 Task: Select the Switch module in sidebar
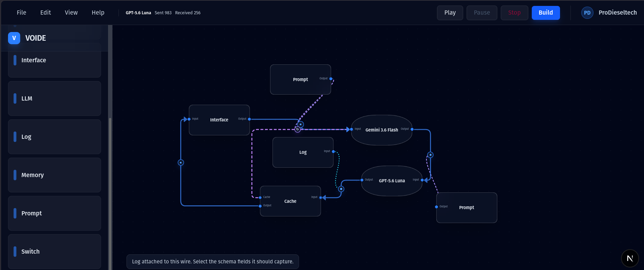[x=54, y=252]
